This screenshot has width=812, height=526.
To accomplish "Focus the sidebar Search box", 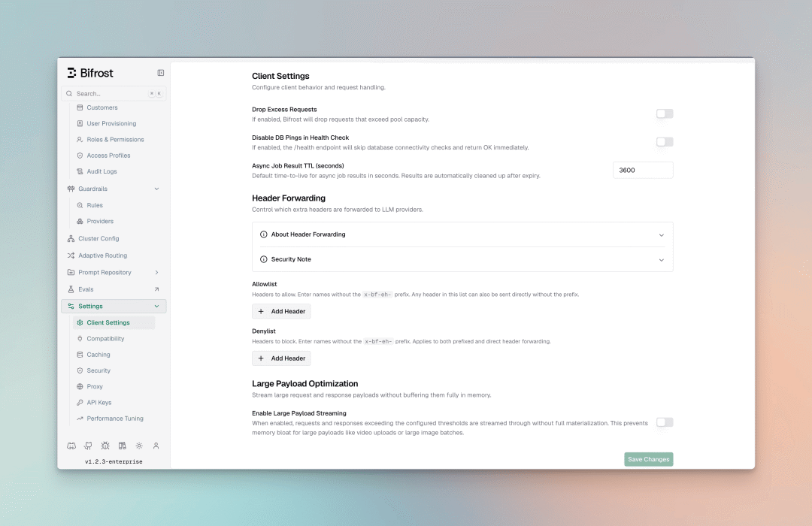I will click(x=114, y=94).
